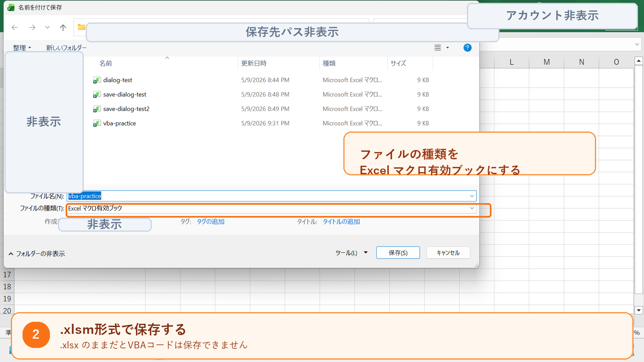Select save-dialog-test2 file icon
Screen dimensions: 644x362
pos(97,109)
